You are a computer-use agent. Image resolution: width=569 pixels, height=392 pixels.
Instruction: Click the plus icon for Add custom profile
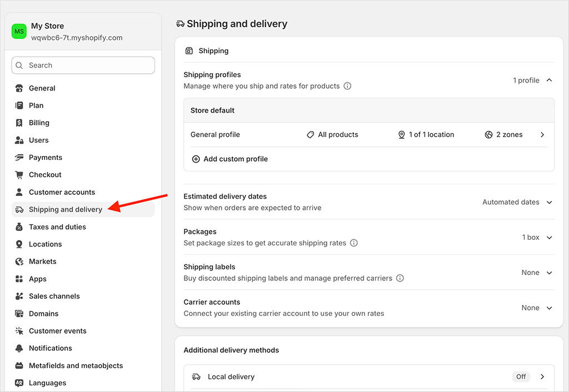196,159
